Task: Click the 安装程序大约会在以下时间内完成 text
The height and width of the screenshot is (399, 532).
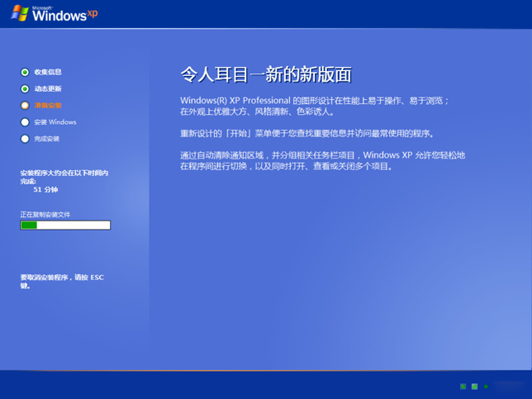Action: click(64, 177)
